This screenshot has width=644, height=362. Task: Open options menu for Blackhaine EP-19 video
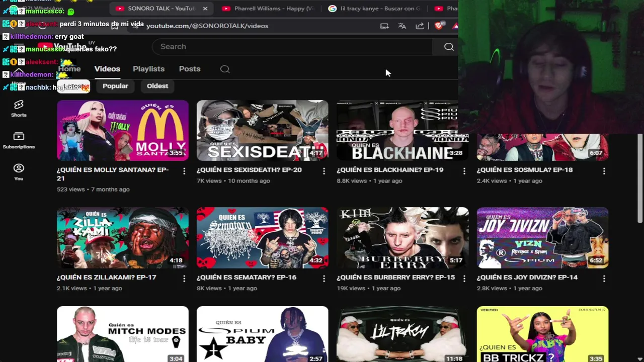[464, 171]
